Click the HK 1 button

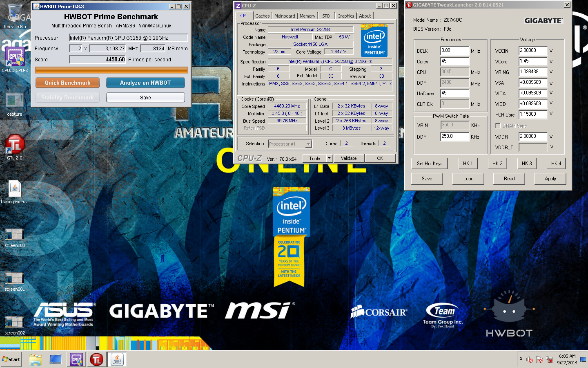pos(468,164)
